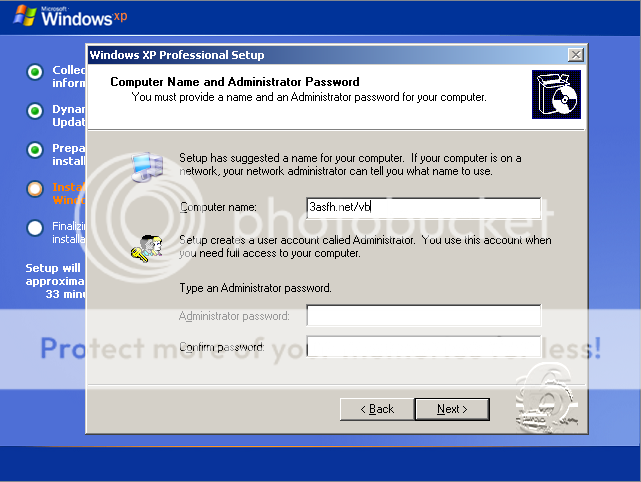
Task: Focus the Computer name field
Action: 424,207
